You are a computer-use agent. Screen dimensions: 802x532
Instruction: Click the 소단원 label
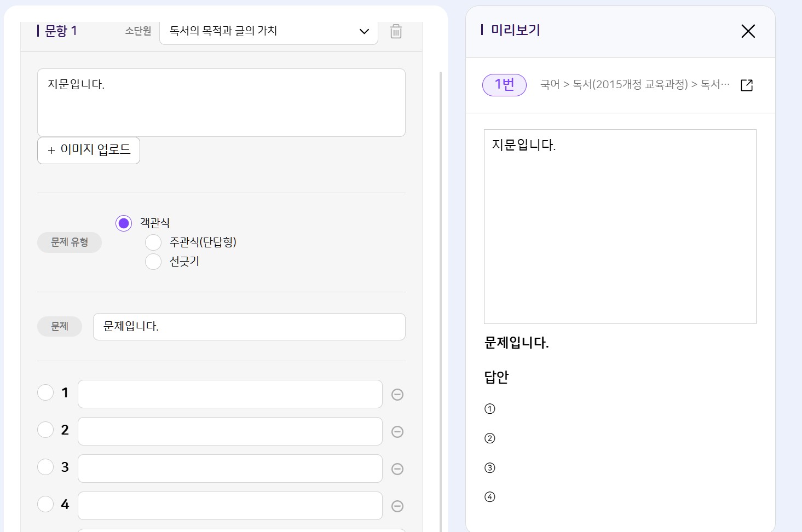[x=138, y=31]
